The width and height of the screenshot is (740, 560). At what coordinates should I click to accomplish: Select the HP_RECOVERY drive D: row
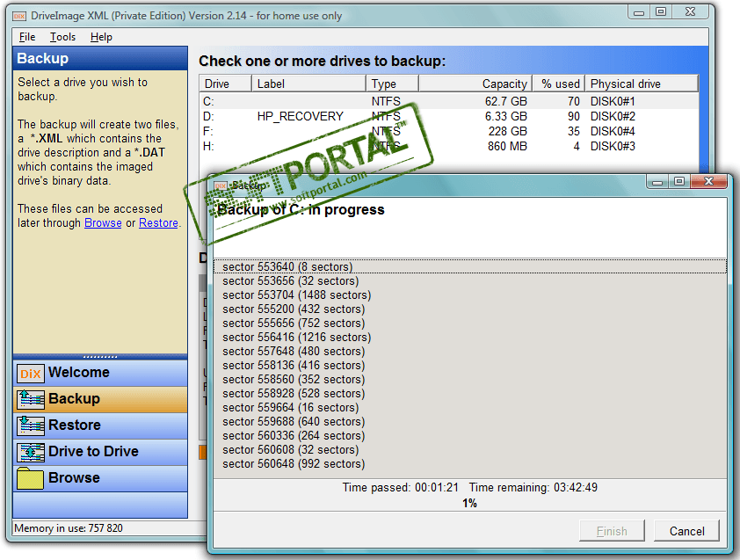(449, 116)
